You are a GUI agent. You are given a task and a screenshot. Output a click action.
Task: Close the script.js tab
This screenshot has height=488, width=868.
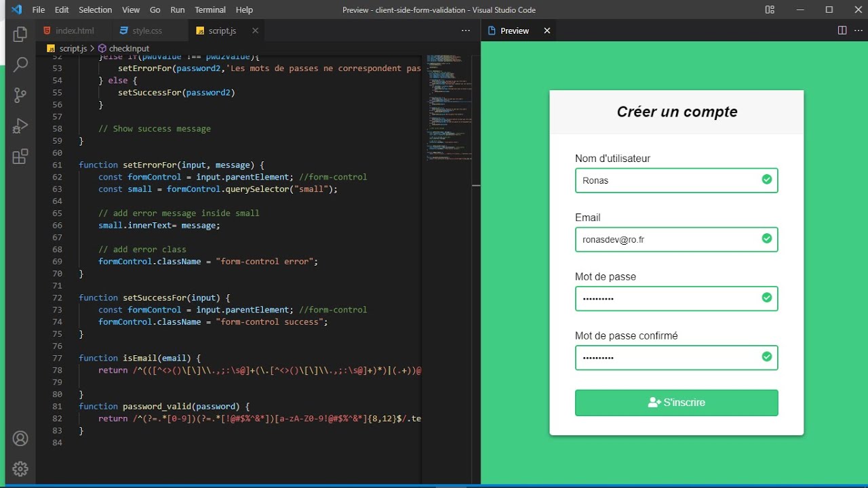[x=256, y=30]
